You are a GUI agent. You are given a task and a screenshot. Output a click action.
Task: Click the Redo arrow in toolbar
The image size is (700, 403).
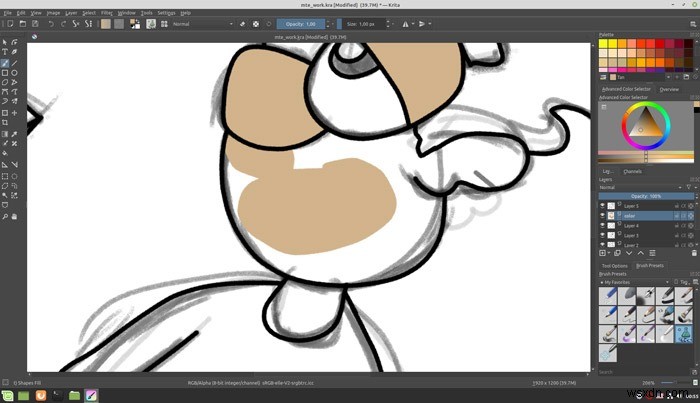63,24
